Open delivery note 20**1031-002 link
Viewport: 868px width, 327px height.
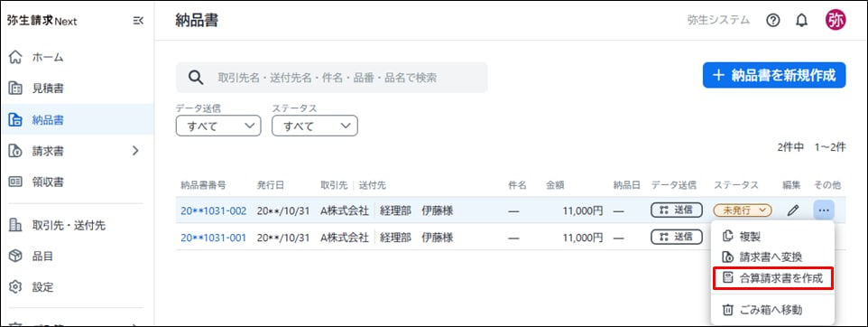click(x=213, y=210)
